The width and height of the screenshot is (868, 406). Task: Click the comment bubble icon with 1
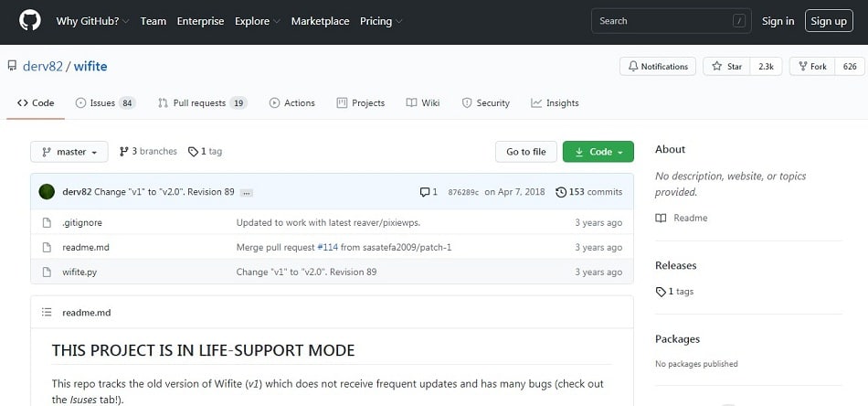coord(425,192)
